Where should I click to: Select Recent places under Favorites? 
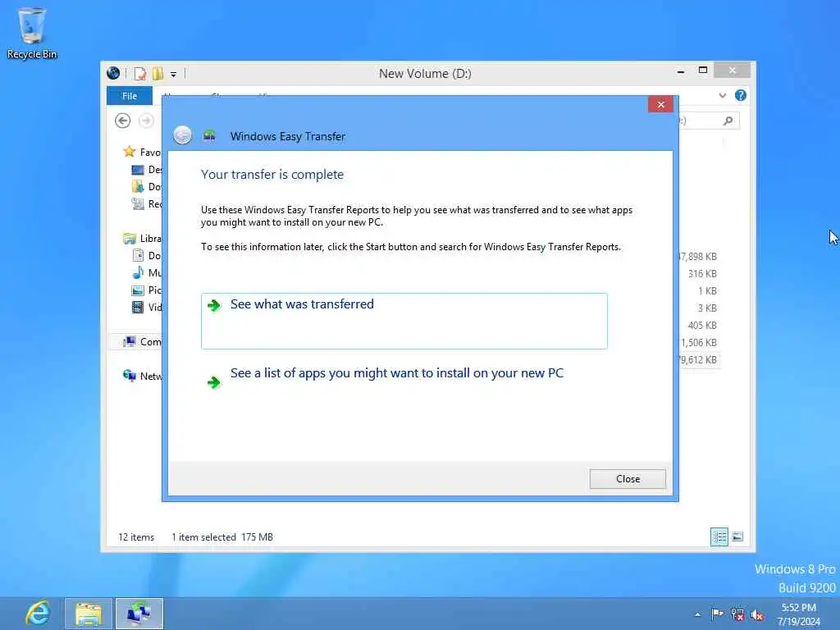point(146,203)
